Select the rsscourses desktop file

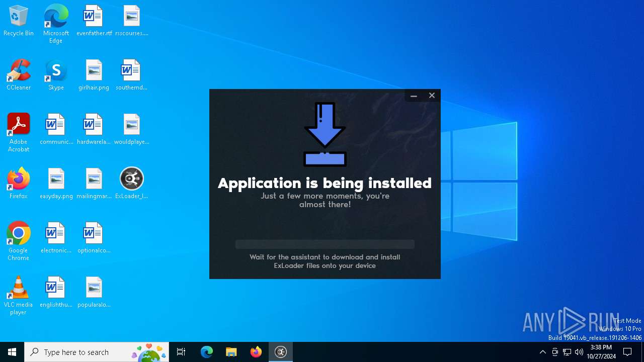131,21
